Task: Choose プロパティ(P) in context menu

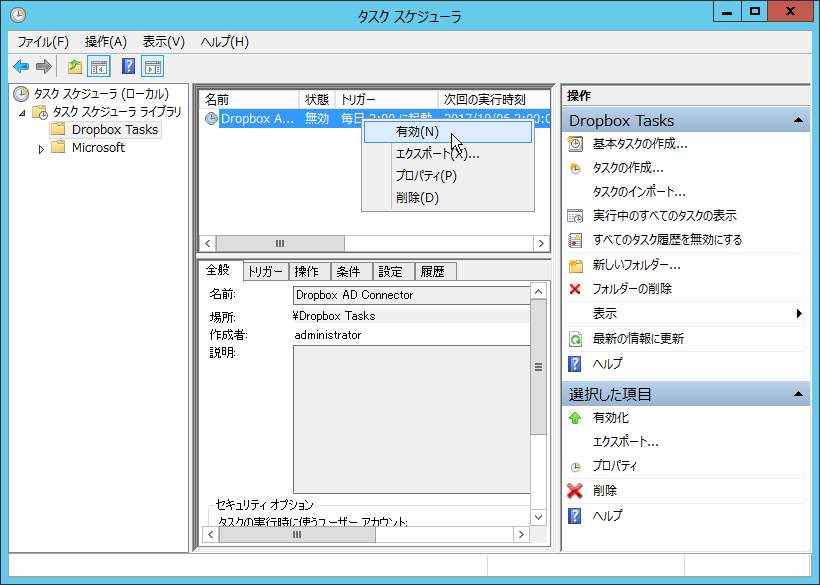Action: point(448,176)
